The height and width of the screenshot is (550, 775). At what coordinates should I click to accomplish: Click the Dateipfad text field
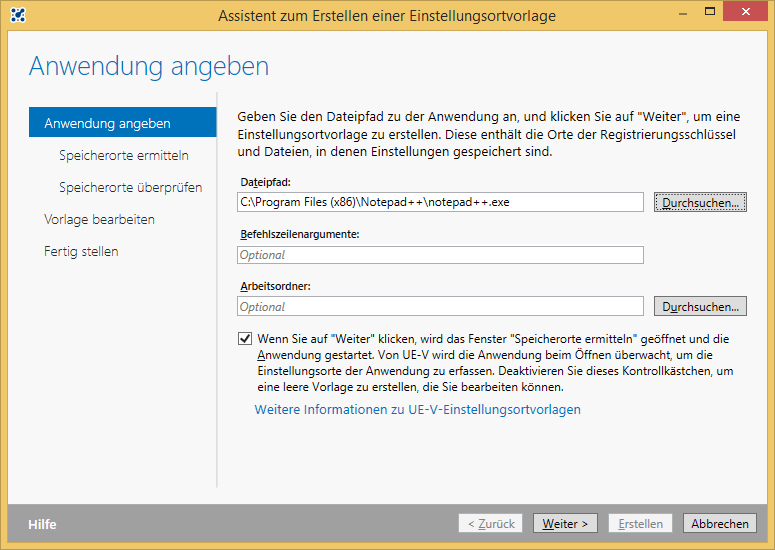pos(440,202)
